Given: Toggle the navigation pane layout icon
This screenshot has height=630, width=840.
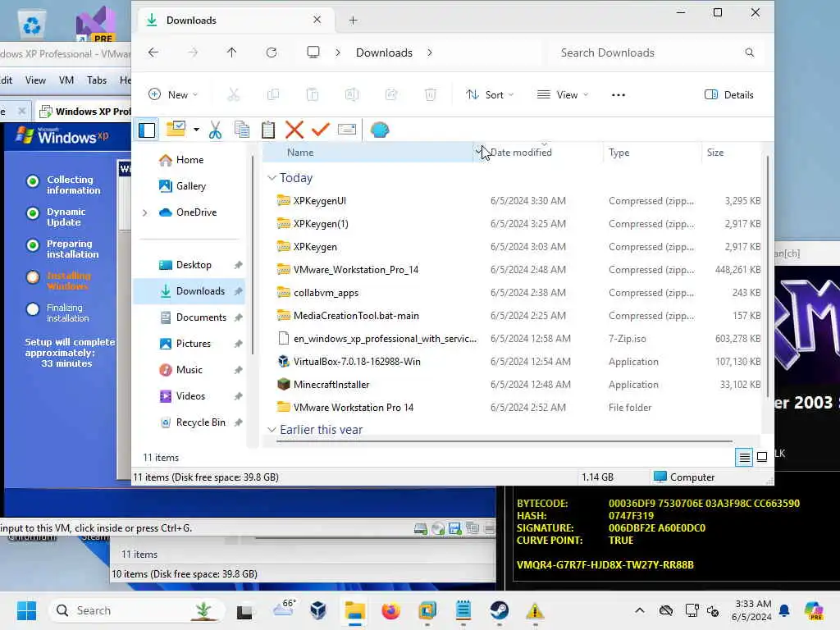Looking at the screenshot, I should [x=147, y=130].
